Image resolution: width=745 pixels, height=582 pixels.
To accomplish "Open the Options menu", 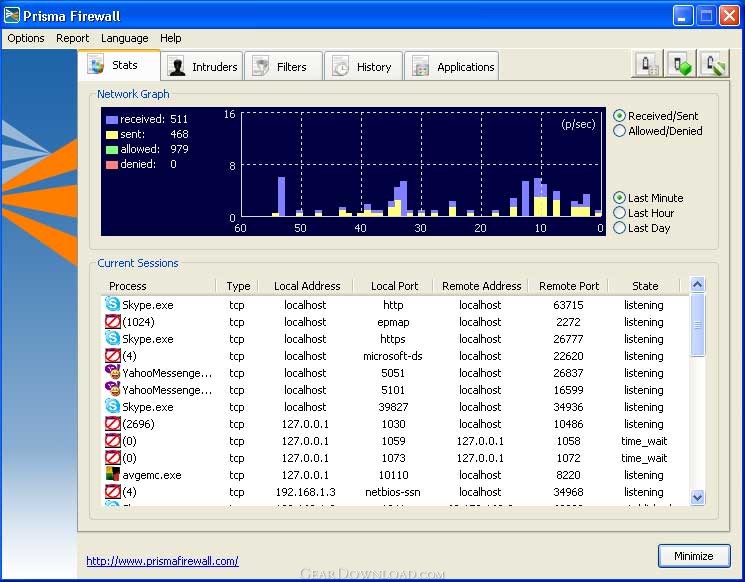I will (26, 38).
